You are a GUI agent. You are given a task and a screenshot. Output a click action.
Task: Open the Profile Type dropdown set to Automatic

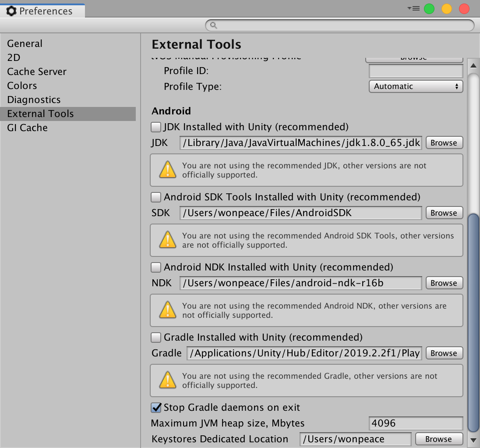(415, 86)
